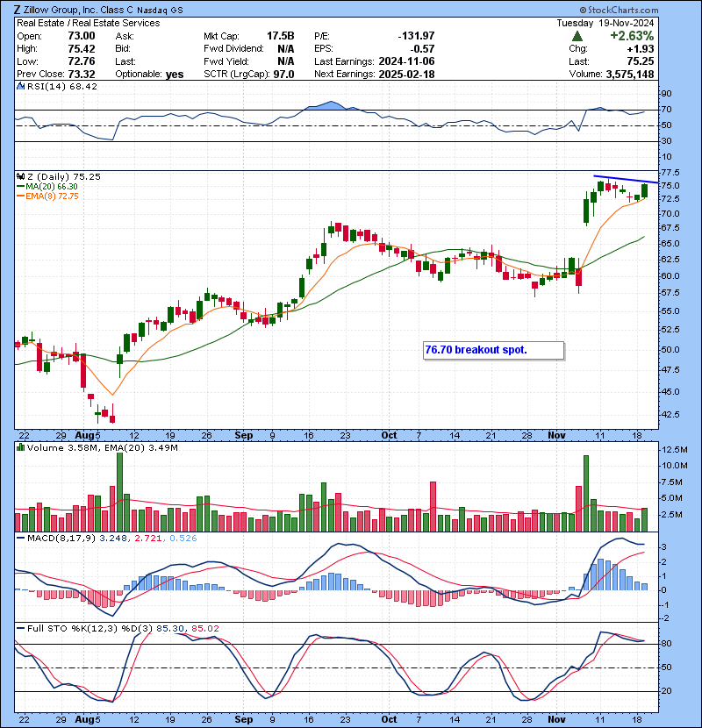The width and height of the screenshot is (702, 728).
Task: Click the tallest August volume bar
Action: coord(119,492)
